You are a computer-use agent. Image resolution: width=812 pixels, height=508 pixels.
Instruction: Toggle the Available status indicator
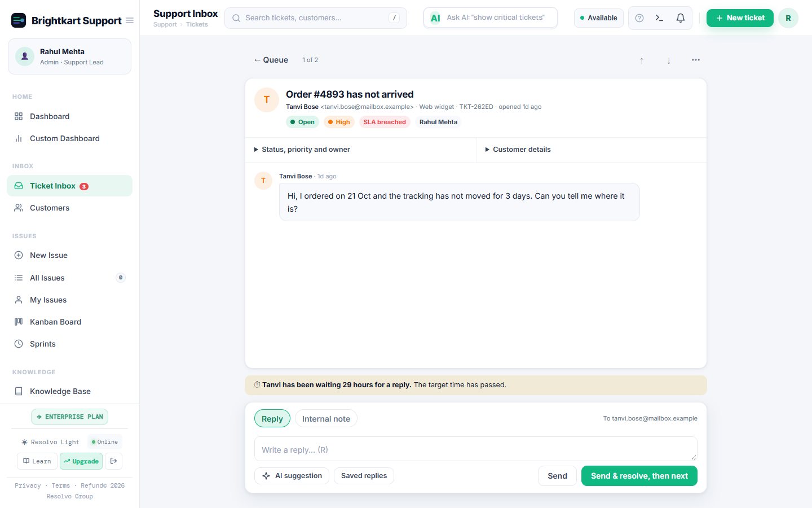[x=599, y=18]
